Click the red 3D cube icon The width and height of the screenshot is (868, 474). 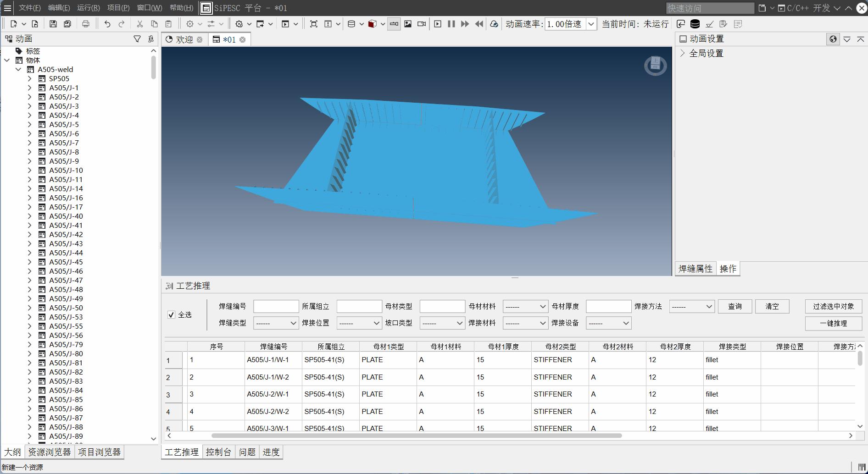pyautogui.click(x=372, y=24)
